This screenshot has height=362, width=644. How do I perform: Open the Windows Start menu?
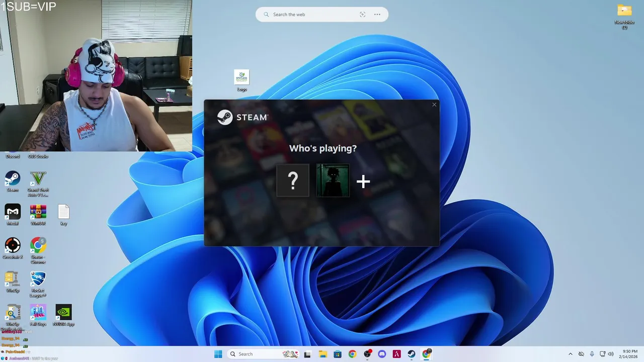(218, 354)
